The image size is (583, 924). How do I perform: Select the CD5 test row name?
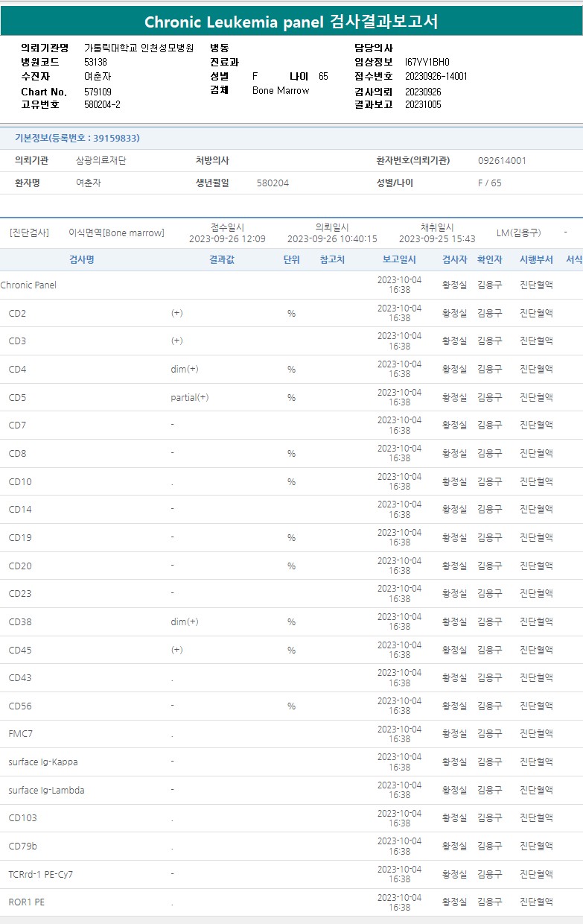click(17, 397)
